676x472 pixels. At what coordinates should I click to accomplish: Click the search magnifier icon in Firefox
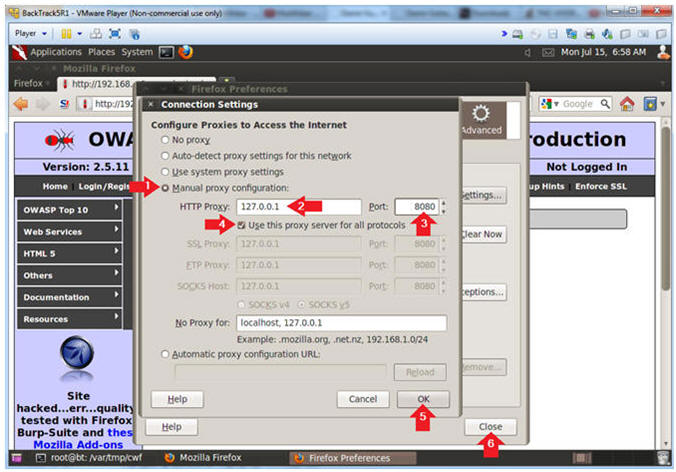(605, 104)
